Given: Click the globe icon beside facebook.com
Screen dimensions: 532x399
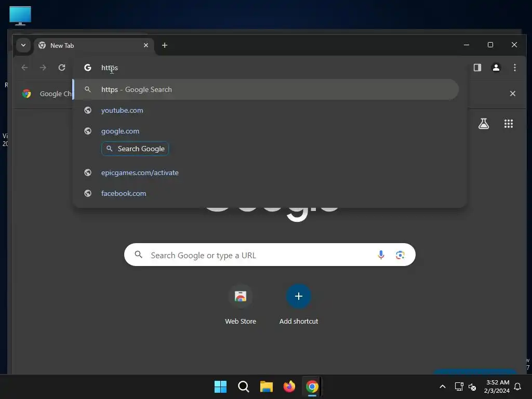Looking at the screenshot, I should 87,193.
